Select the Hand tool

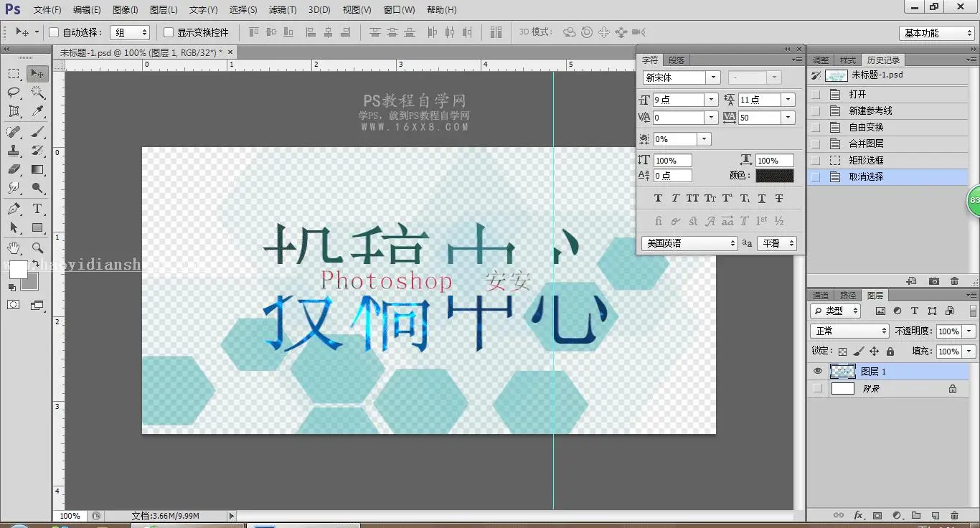click(x=14, y=248)
